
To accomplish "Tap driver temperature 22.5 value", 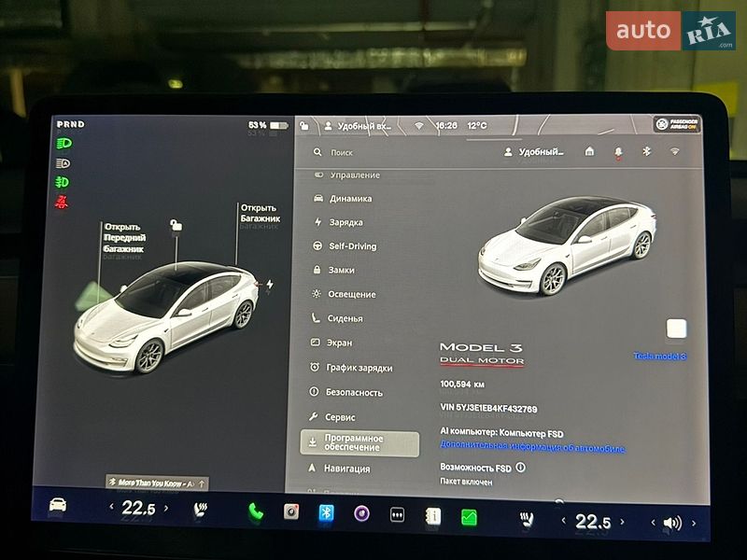I will [138, 508].
